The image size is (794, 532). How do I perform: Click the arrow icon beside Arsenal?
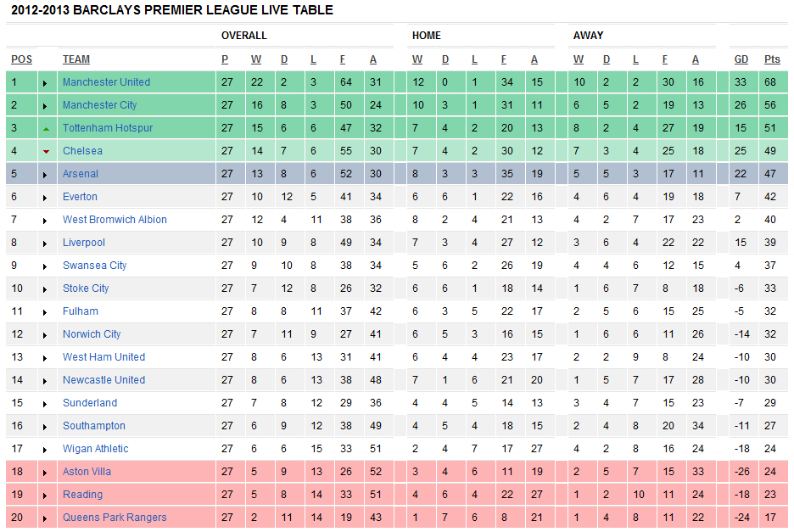(x=46, y=174)
